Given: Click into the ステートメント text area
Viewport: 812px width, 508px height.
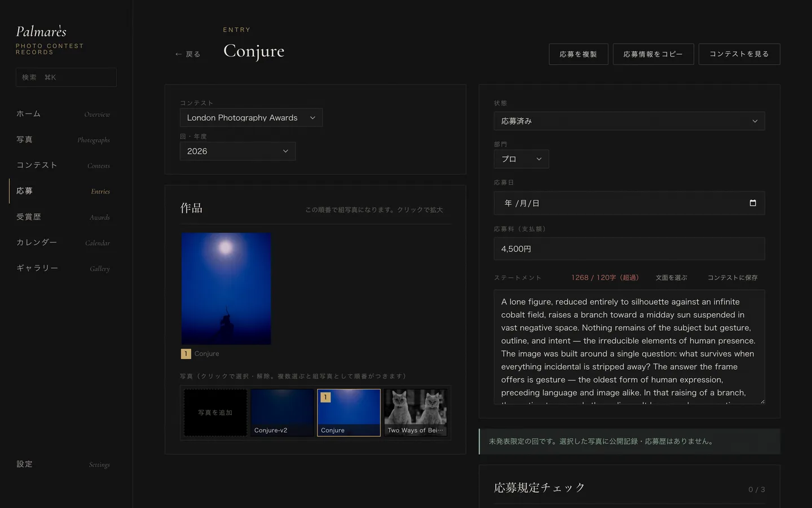Looking at the screenshot, I should click(629, 347).
